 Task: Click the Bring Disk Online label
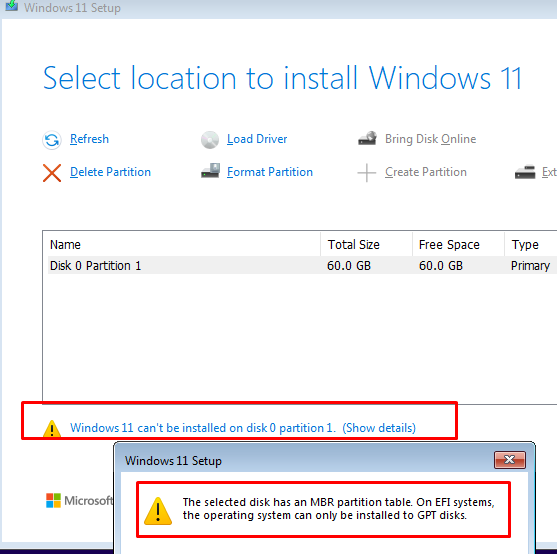click(x=430, y=139)
